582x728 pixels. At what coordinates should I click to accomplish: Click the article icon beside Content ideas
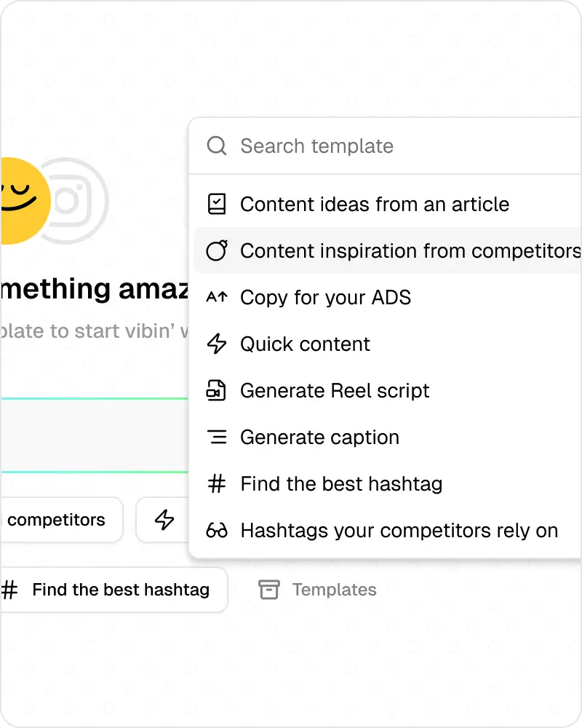pos(217,204)
